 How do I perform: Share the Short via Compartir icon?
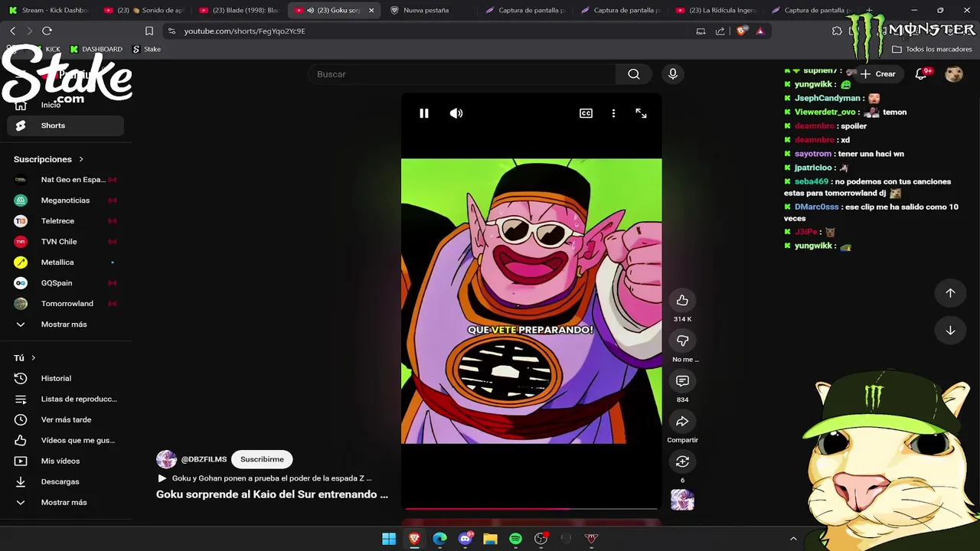click(x=682, y=422)
